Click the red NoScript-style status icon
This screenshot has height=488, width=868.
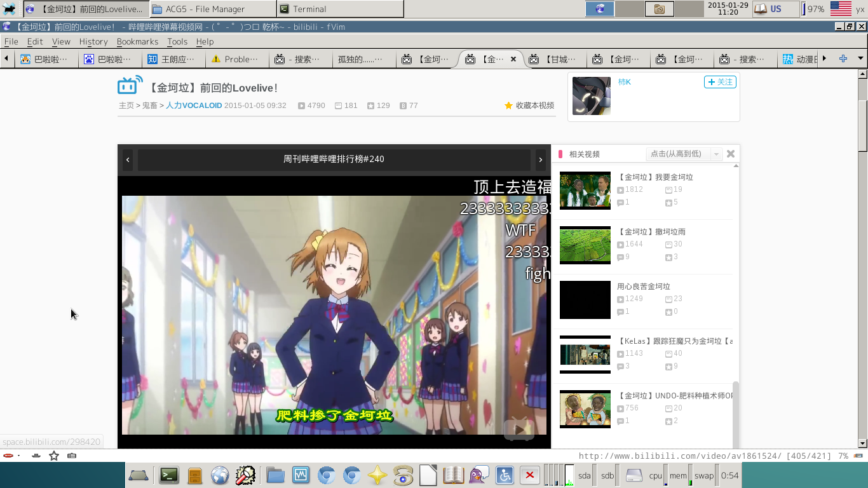point(8,456)
